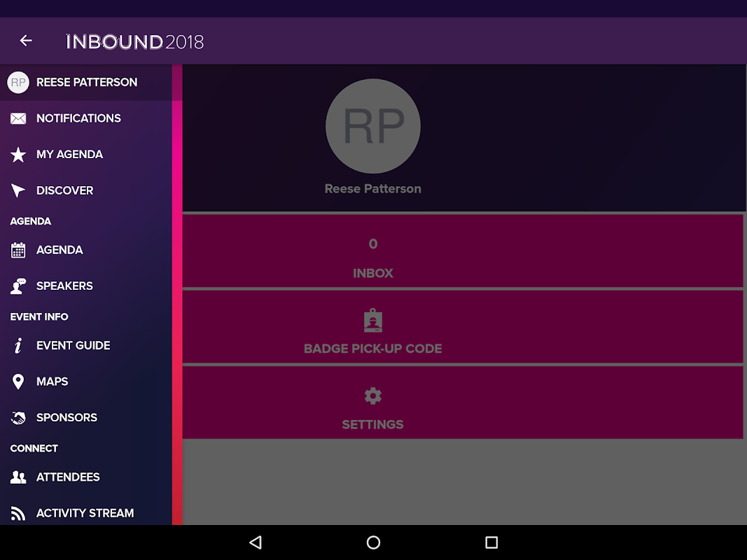Click the Attendees people icon

point(18,477)
